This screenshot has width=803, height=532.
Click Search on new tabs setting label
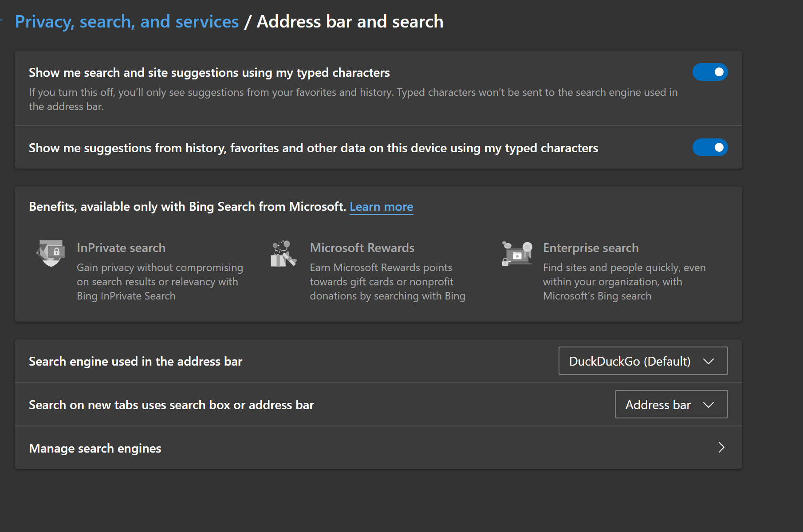(x=171, y=405)
